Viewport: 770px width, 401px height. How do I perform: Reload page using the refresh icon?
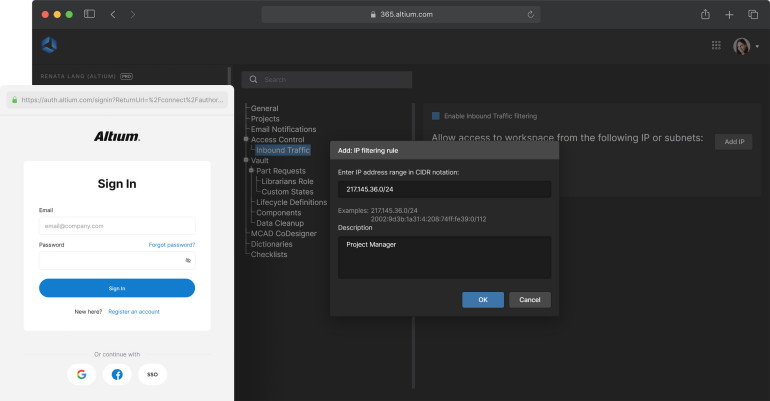[x=530, y=14]
